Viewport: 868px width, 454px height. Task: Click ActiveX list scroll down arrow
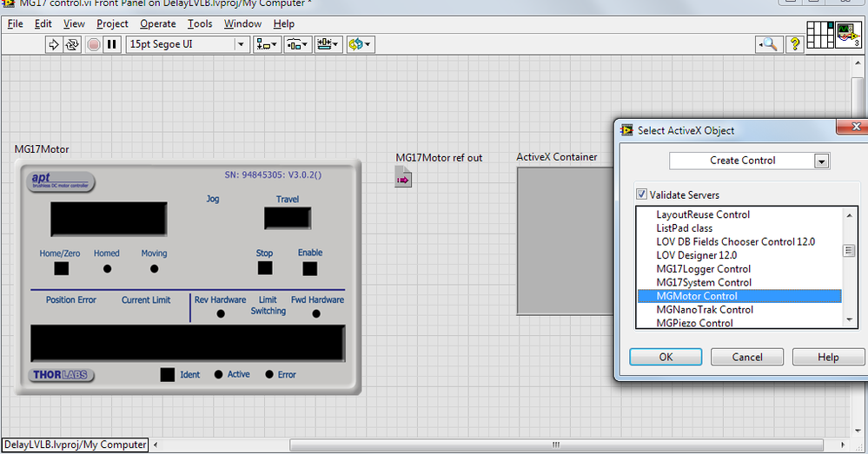coord(849,320)
